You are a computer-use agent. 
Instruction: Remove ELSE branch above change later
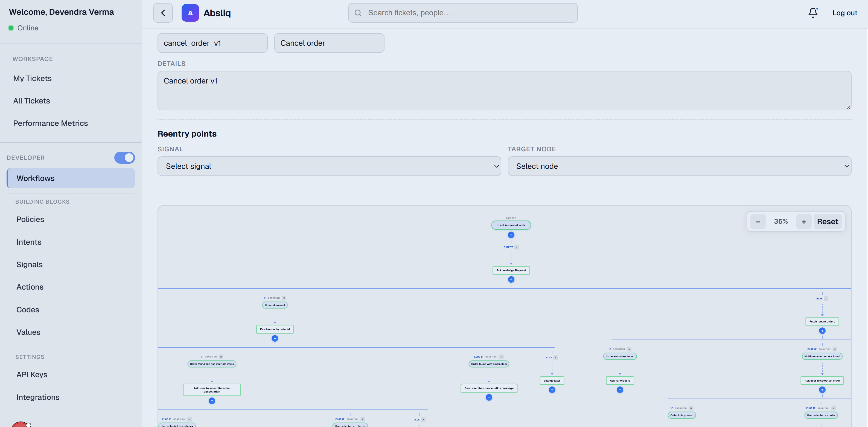pyautogui.click(x=556, y=357)
